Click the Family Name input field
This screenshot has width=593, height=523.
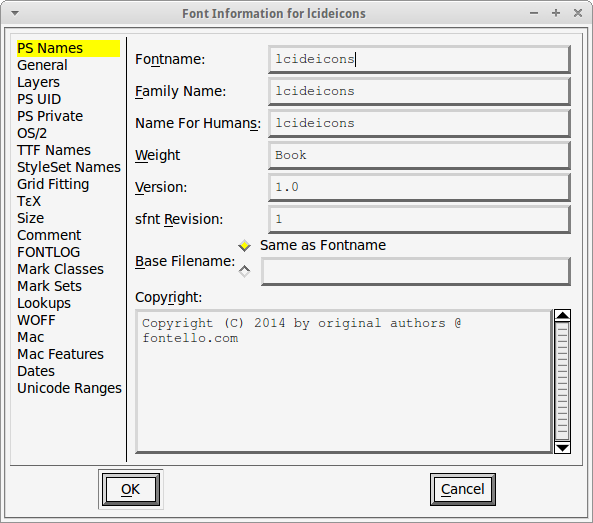pyautogui.click(x=419, y=91)
